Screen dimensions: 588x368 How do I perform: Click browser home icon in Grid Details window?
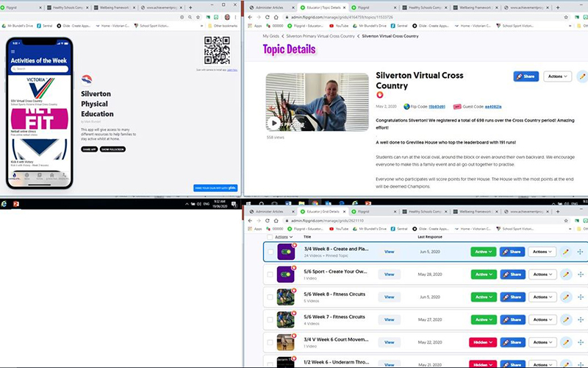pyautogui.click(x=276, y=221)
